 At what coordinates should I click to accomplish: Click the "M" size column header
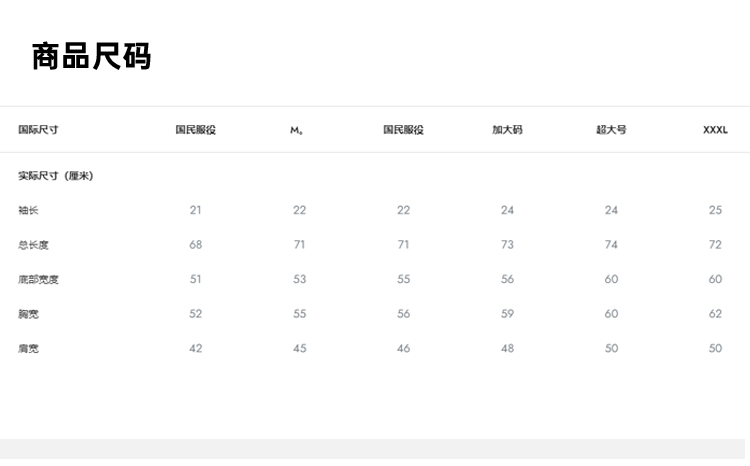click(x=296, y=131)
